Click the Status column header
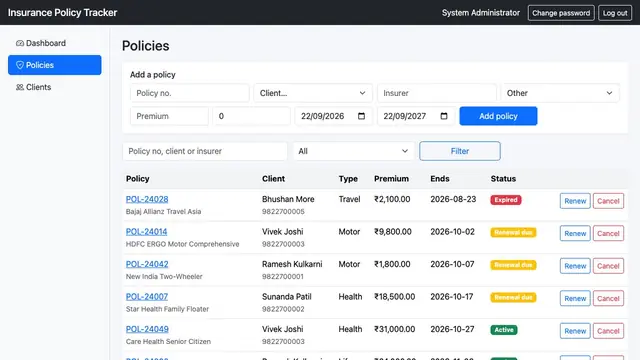This screenshot has width=640, height=360. [x=503, y=179]
